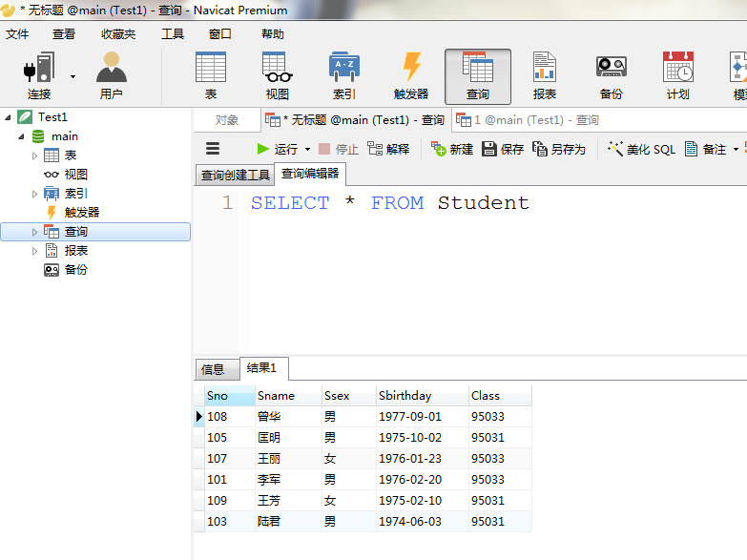The image size is (747, 560).
Task: Expand the 索引 tree node
Action: (34, 194)
